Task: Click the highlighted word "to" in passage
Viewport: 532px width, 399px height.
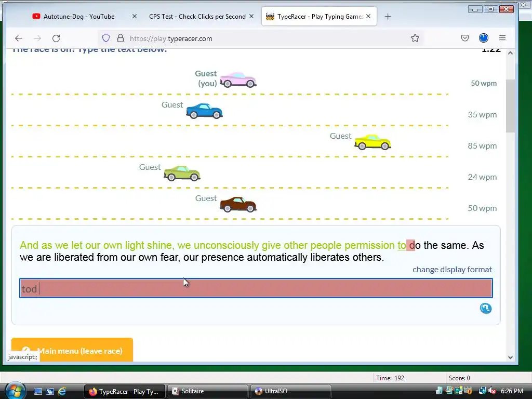Action: pos(402,245)
